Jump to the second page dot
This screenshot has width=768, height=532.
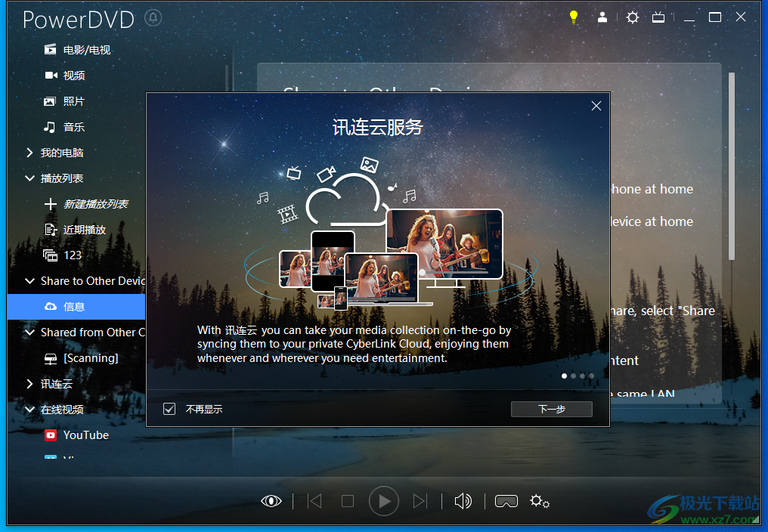point(573,376)
